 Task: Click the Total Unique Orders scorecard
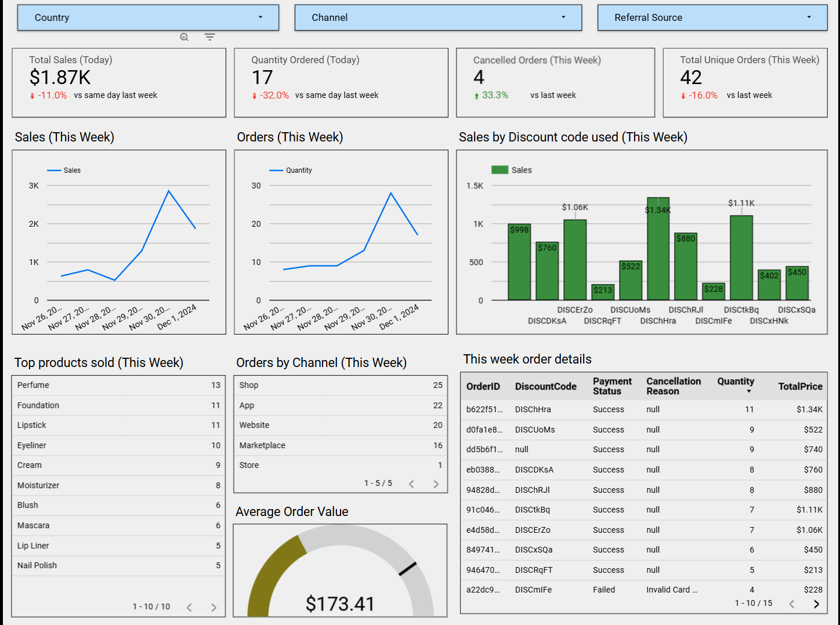[x=745, y=83]
